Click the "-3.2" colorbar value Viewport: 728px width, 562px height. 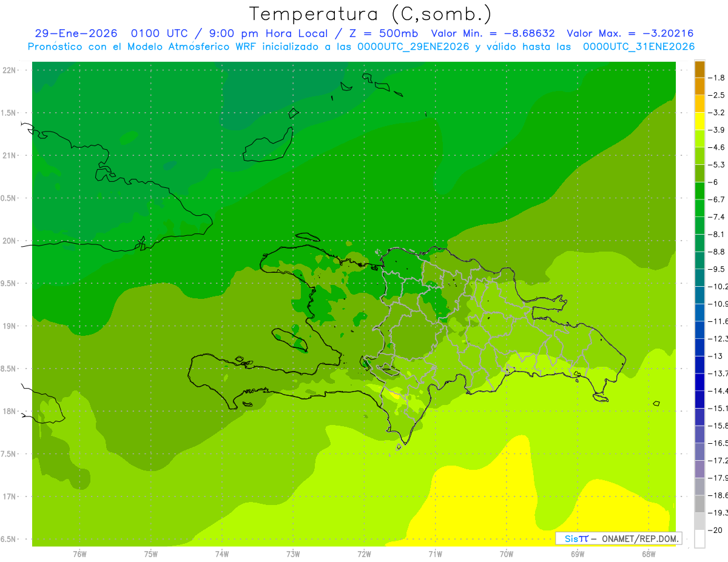pyautogui.click(x=716, y=112)
